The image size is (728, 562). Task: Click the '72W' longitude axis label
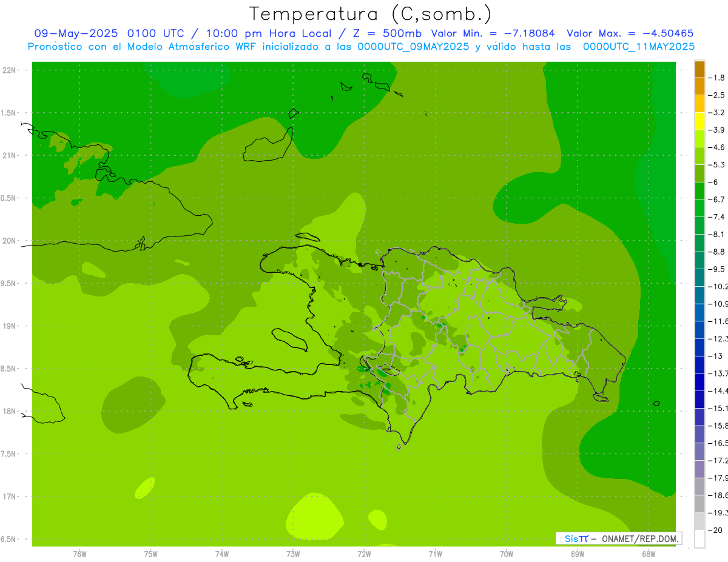pyautogui.click(x=364, y=554)
